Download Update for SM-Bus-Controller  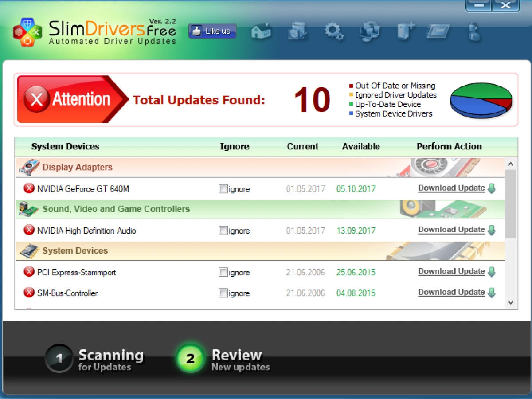(x=451, y=292)
